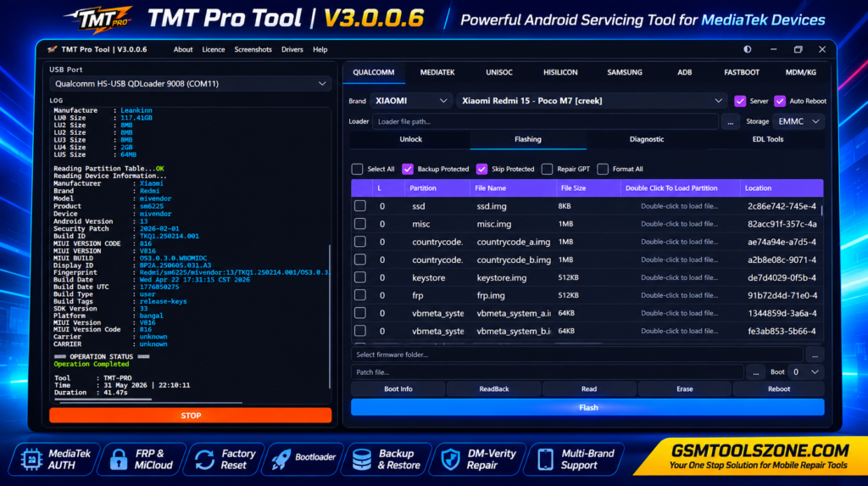868x486 pixels.
Task: Open the EDL Tools sub-tab
Action: 767,140
